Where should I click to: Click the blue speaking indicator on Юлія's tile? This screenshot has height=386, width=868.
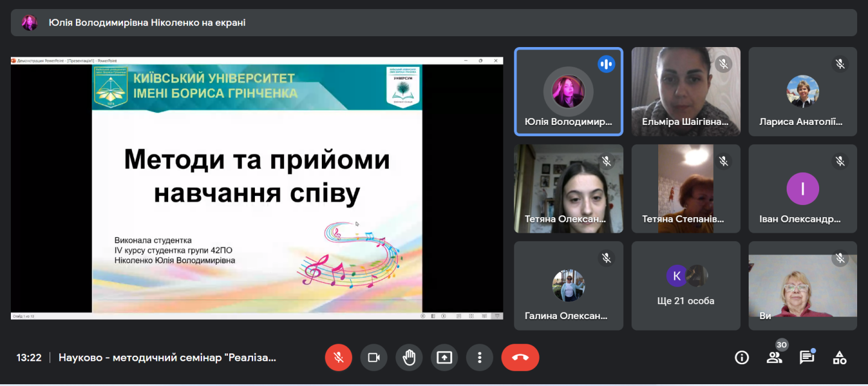(606, 64)
